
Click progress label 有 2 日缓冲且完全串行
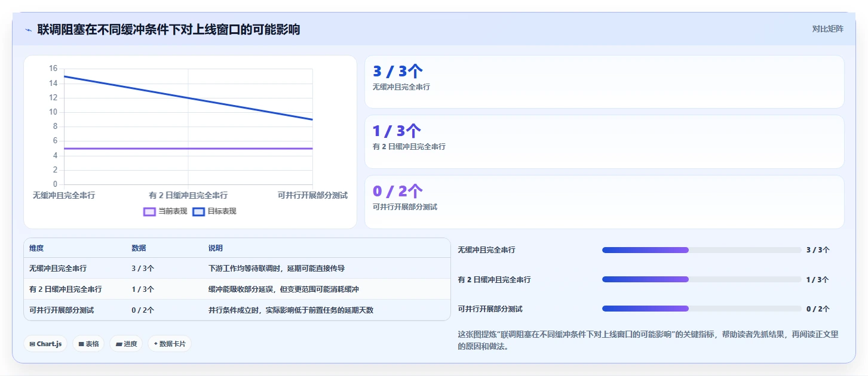(494, 279)
